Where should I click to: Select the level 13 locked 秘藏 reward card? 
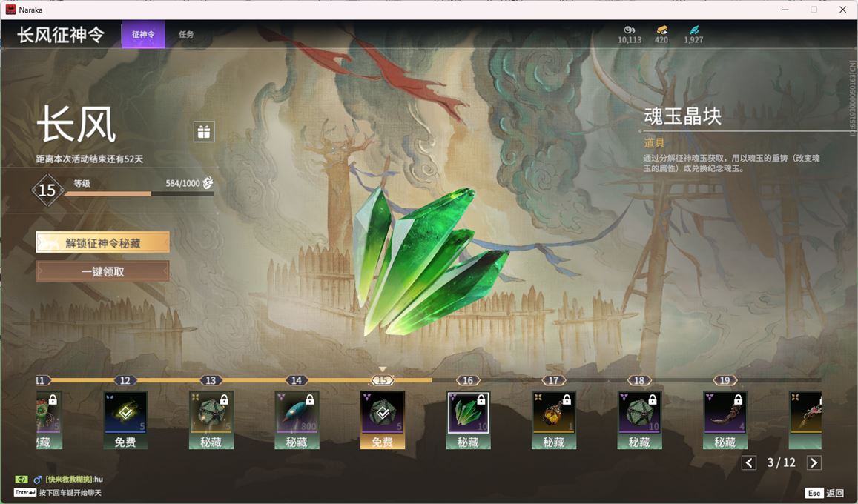pos(211,420)
